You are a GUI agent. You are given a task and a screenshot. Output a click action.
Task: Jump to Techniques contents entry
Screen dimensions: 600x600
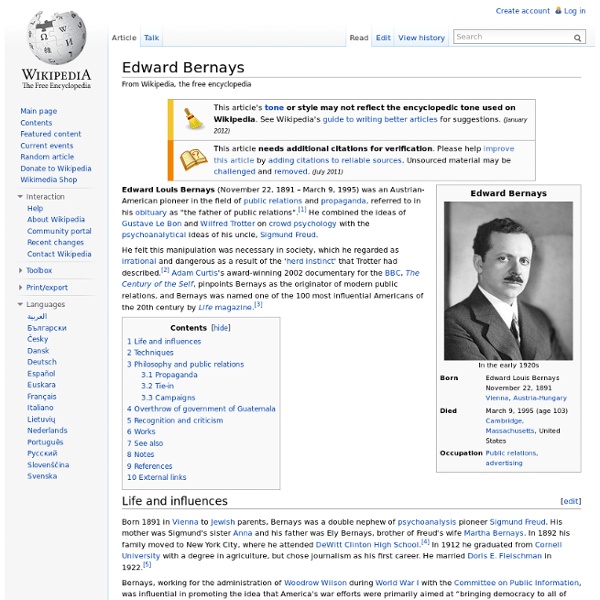coord(150,352)
